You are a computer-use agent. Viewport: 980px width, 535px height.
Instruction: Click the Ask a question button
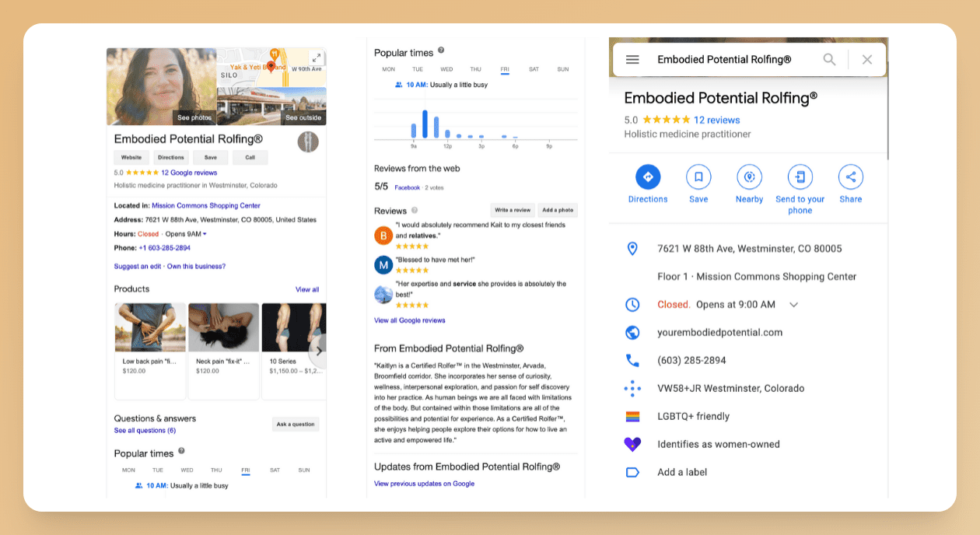pos(296,425)
